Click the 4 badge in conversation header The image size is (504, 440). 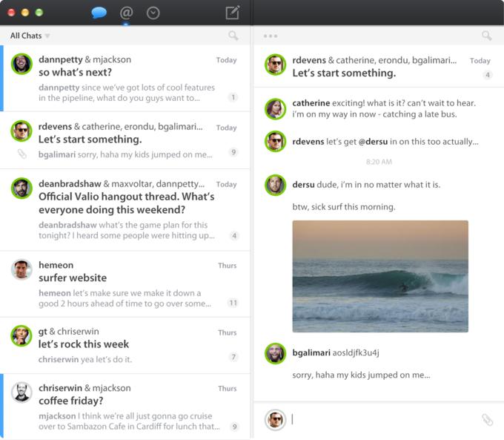[x=488, y=75]
